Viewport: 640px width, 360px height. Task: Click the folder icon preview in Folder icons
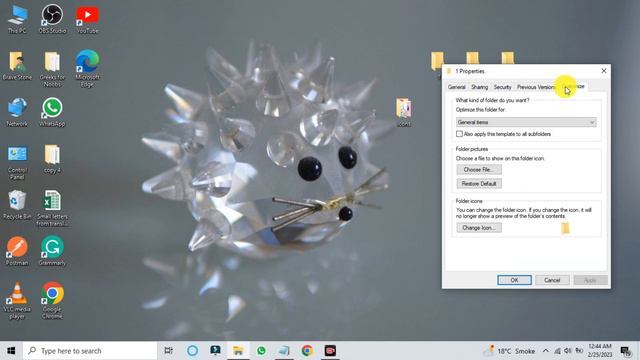565,229
